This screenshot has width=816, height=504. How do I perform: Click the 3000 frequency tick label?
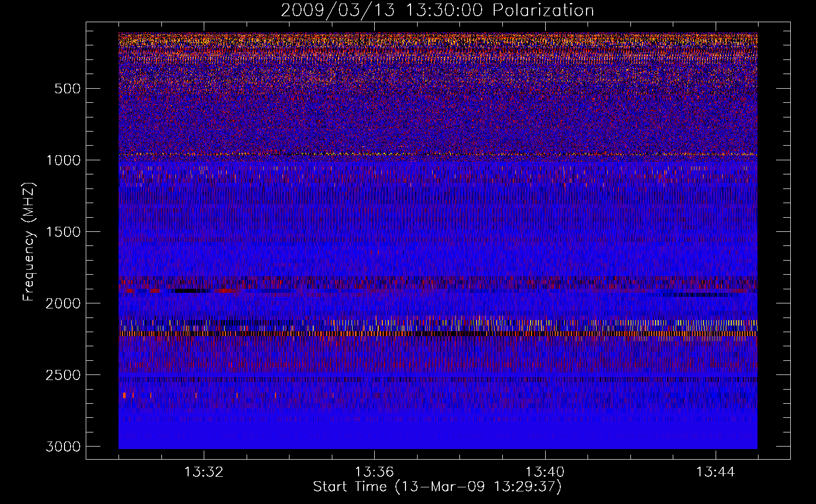point(63,447)
